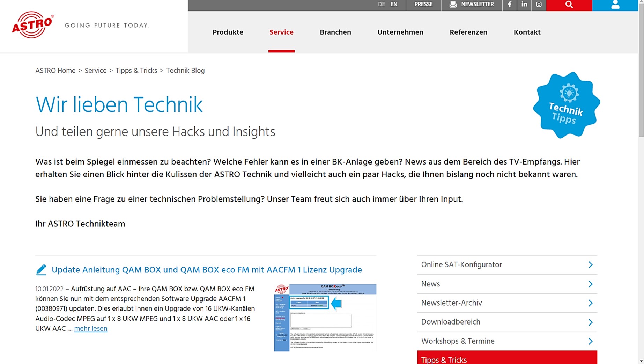Click chevron next to Workshops & Termine
This screenshot has height=364, width=644.
point(590,341)
